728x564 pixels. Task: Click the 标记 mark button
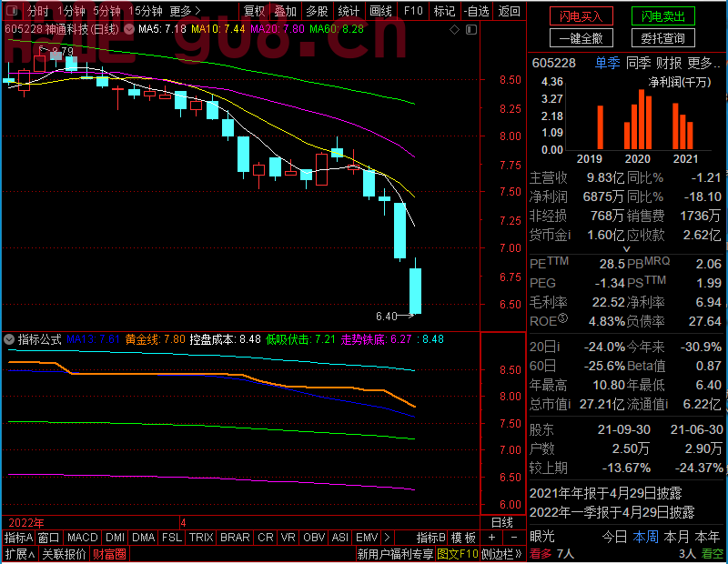444,11
